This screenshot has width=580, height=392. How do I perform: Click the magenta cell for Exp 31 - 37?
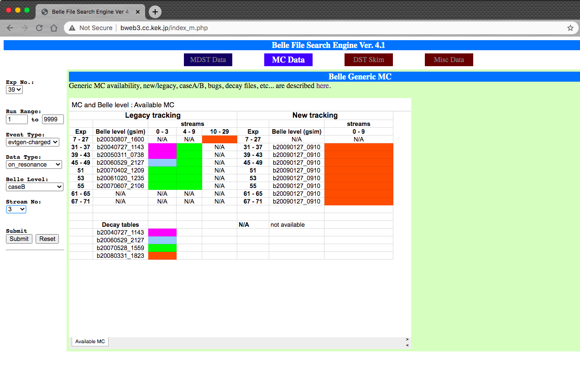coord(162,147)
